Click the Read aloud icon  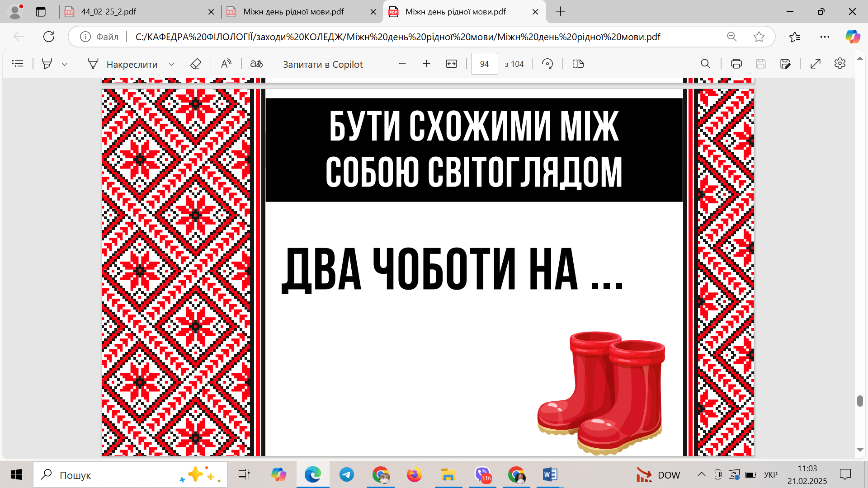click(x=226, y=64)
